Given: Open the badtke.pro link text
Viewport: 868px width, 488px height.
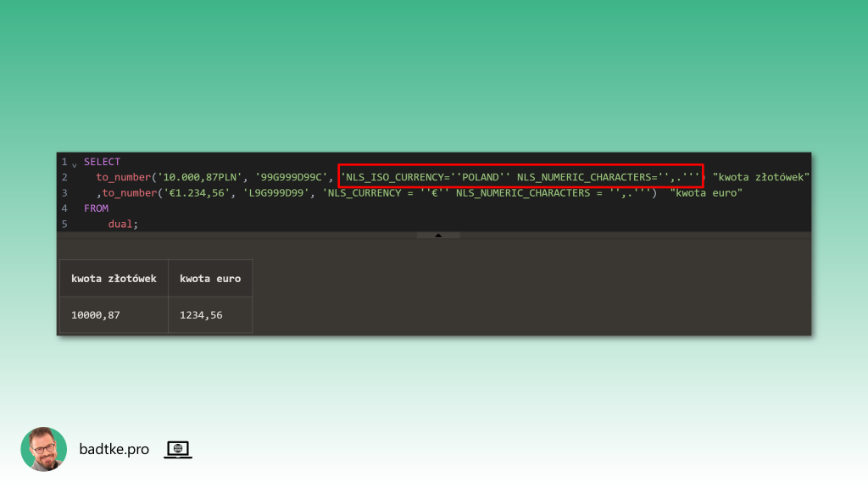Looking at the screenshot, I should pyautogui.click(x=114, y=450).
